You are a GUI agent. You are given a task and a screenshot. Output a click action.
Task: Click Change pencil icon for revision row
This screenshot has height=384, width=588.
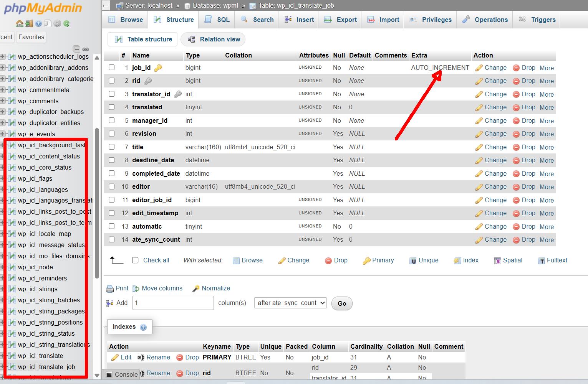(479, 134)
